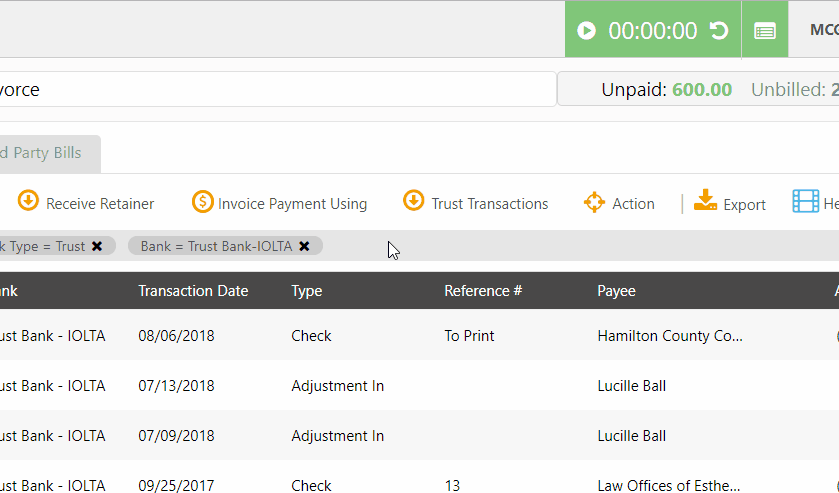Open the Action crosshair icon
Viewport: 839px width, 493px height.
click(595, 202)
